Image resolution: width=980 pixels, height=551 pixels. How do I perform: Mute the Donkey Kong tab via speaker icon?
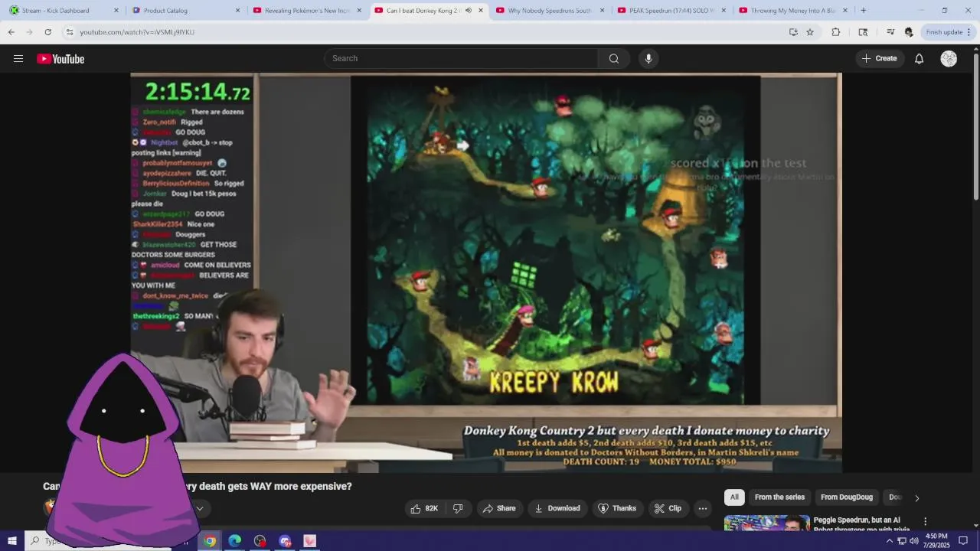(468, 11)
